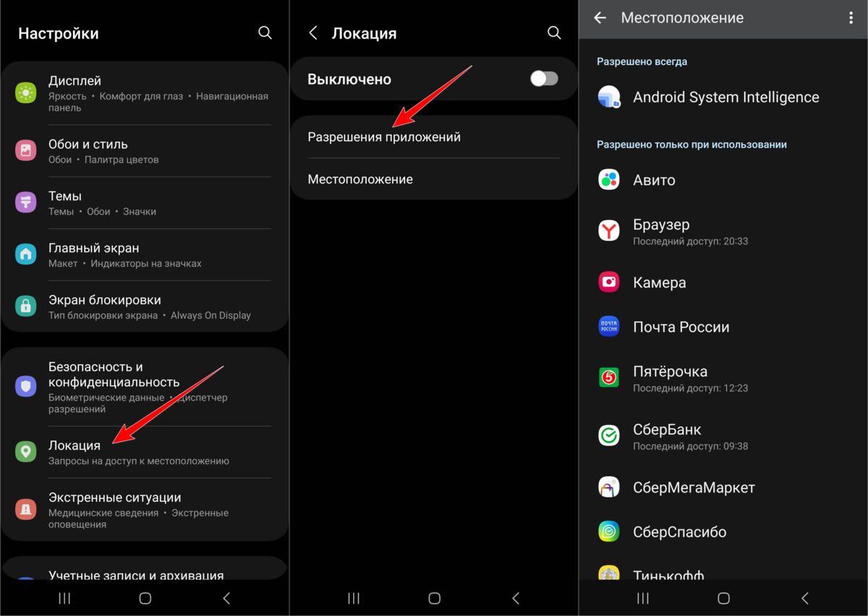Turn on the Выключено location switch
This screenshot has width=868, height=616.
(x=545, y=79)
